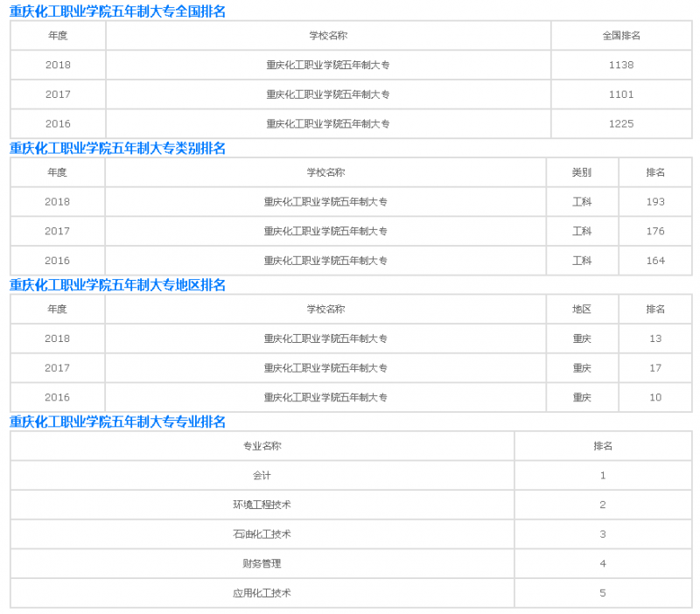Click the 石油化工技术 major cell

tap(262, 534)
